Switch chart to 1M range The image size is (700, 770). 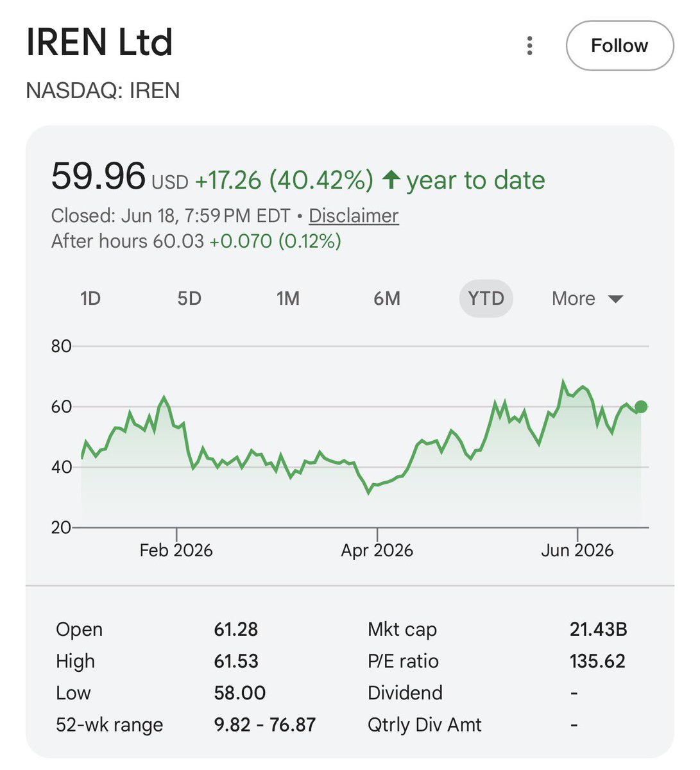288,298
